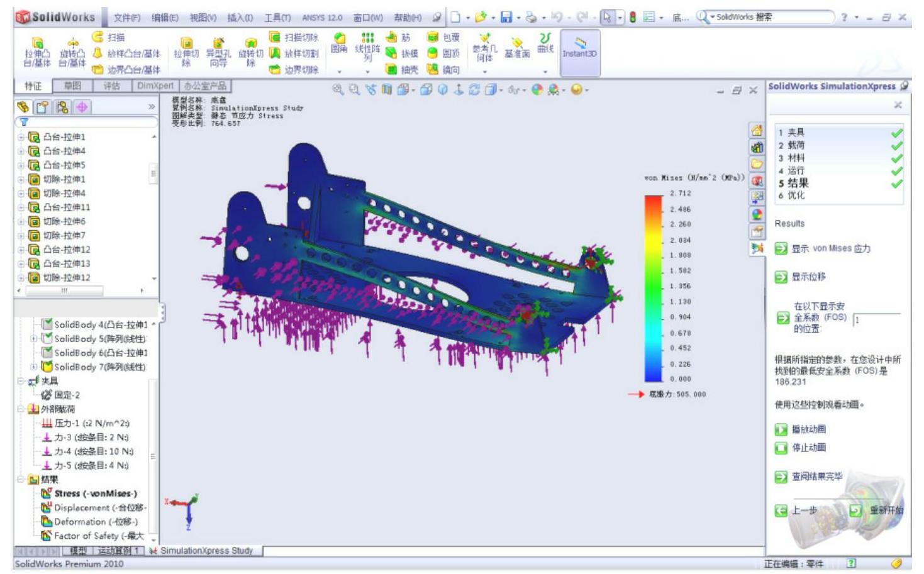Select the Extruded Cut (拉伸切除) tool
The height and width of the screenshot is (574, 924).
186,52
